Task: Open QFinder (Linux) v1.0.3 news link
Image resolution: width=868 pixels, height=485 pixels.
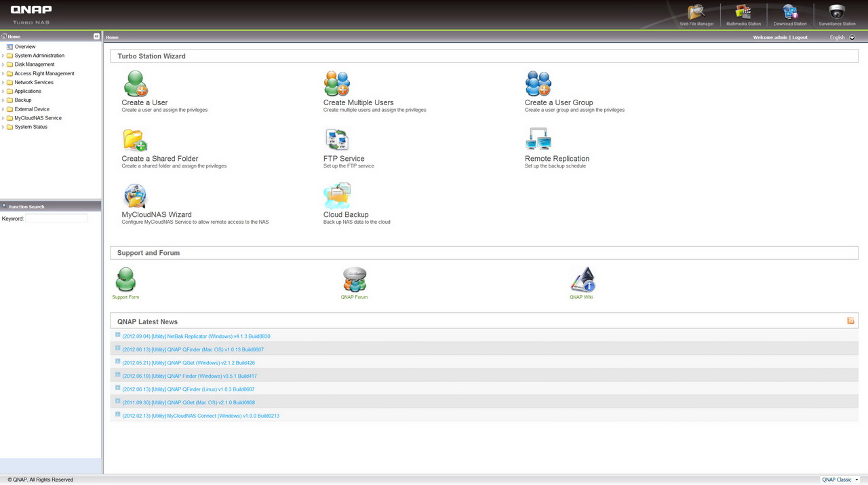Action: [x=188, y=389]
